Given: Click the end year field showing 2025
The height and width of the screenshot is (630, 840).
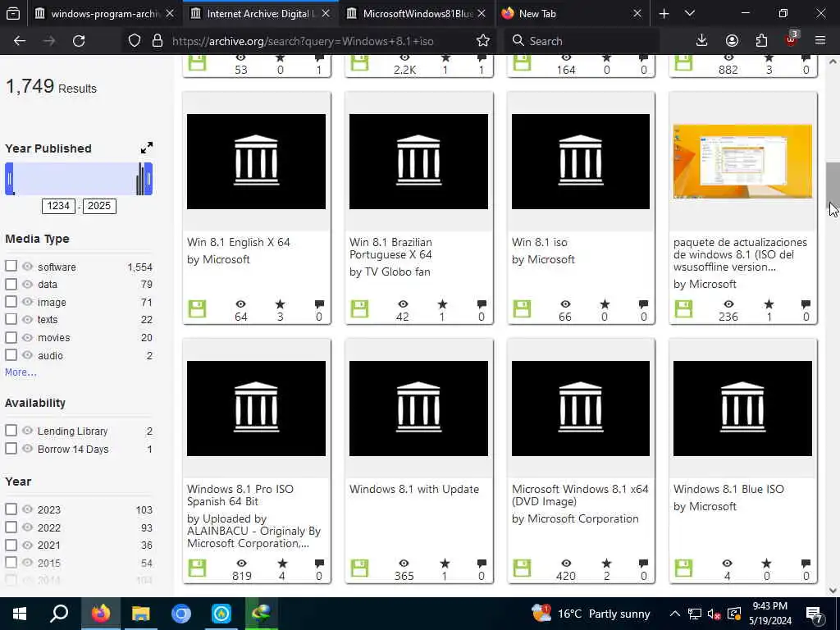Looking at the screenshot, I should 99,206.
